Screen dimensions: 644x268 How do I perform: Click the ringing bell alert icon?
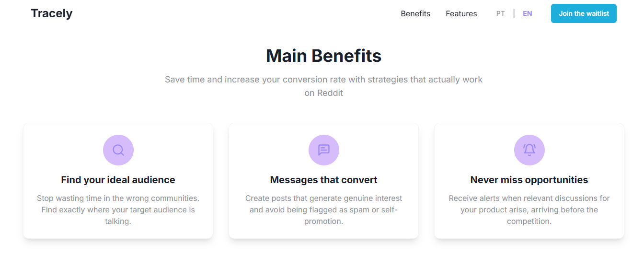tap(529, 150)
